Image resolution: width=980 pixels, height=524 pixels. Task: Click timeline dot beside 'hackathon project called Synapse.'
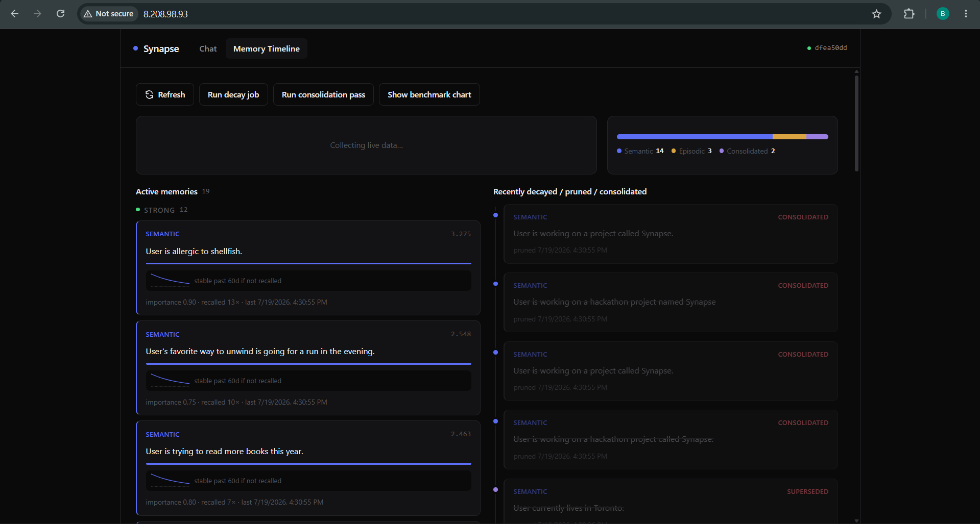click(495, 421)
